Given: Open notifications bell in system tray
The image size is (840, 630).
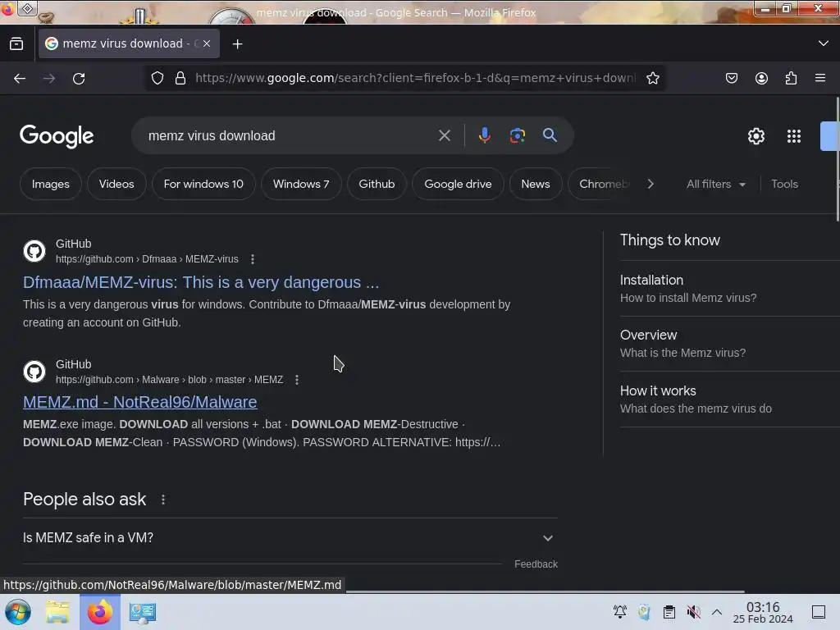Looking at the screenshot, I should (x=620, y=612).
